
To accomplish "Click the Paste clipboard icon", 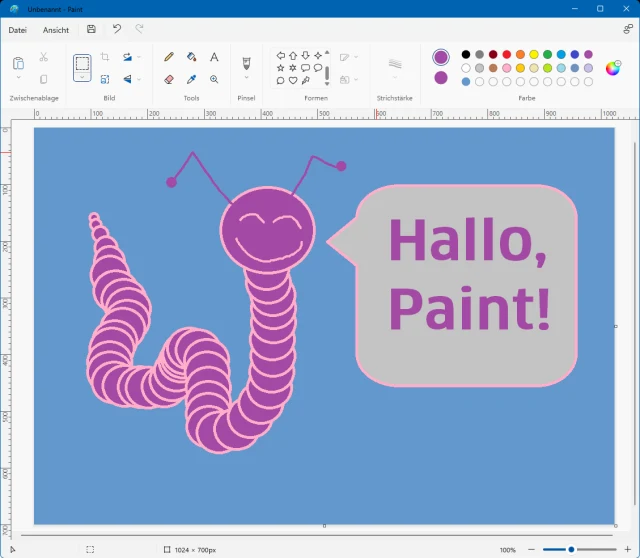I will pos(18,63).
